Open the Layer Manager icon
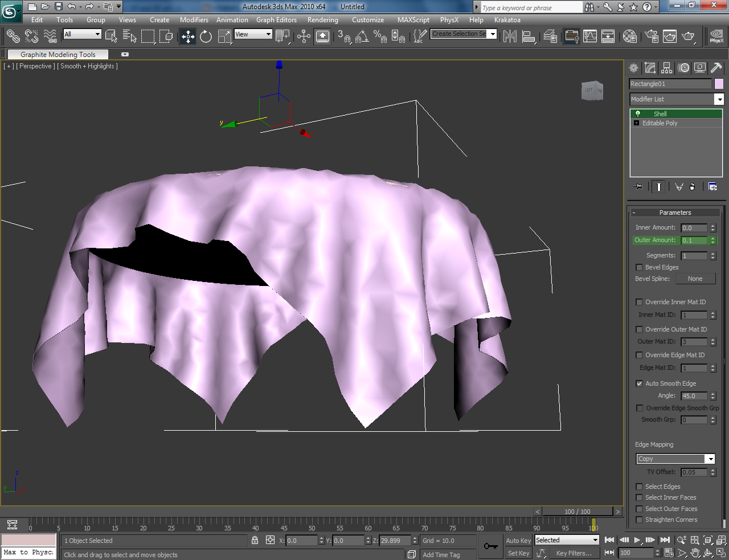This screenshot has height=560, width=729. tap(550, 36)
